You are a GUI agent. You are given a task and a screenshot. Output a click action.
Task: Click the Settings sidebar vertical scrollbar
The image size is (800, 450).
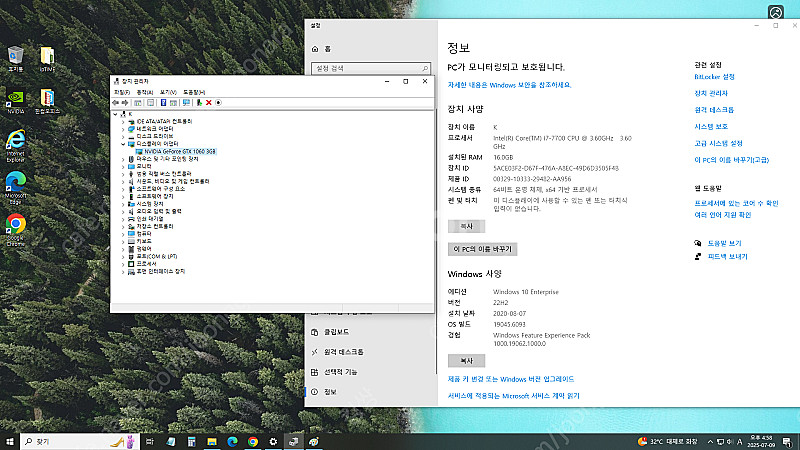436,240
